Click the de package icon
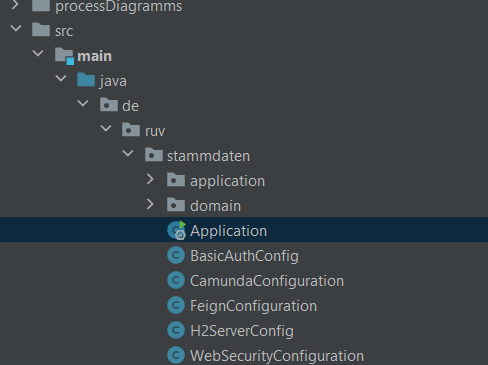 [109, 105]
